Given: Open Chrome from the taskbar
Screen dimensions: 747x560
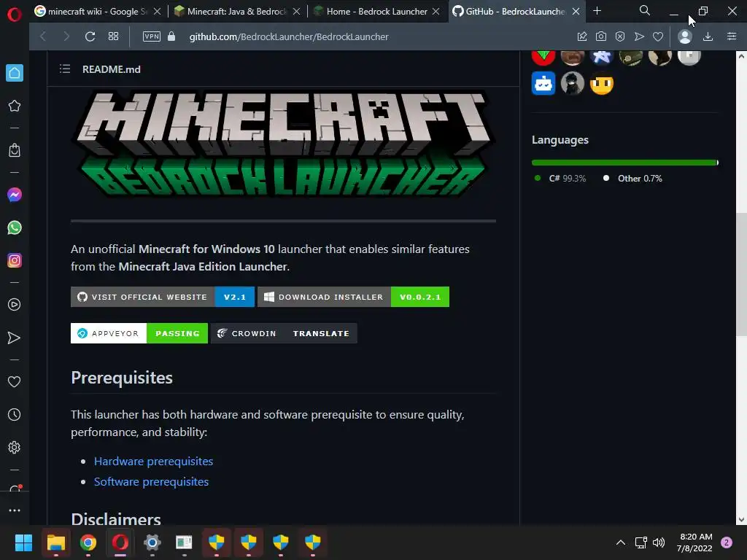Looking at the screenshot, I should [88, 542].
